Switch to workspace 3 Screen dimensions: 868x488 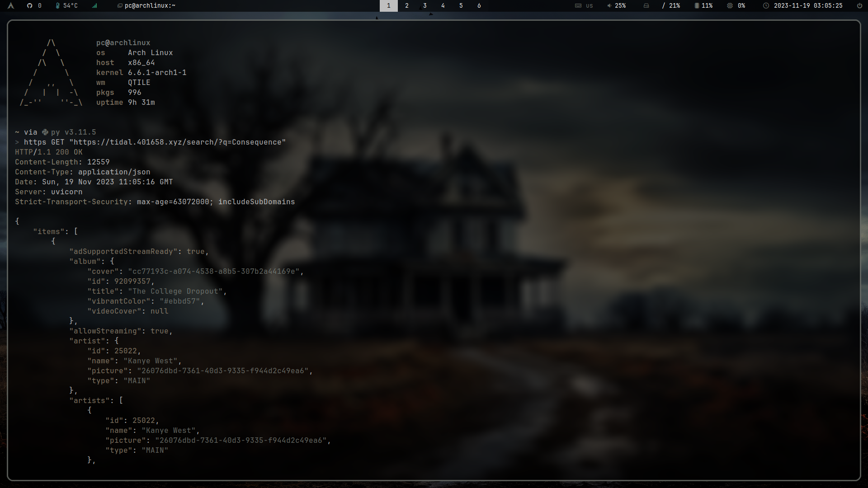(x=425, y=6)
